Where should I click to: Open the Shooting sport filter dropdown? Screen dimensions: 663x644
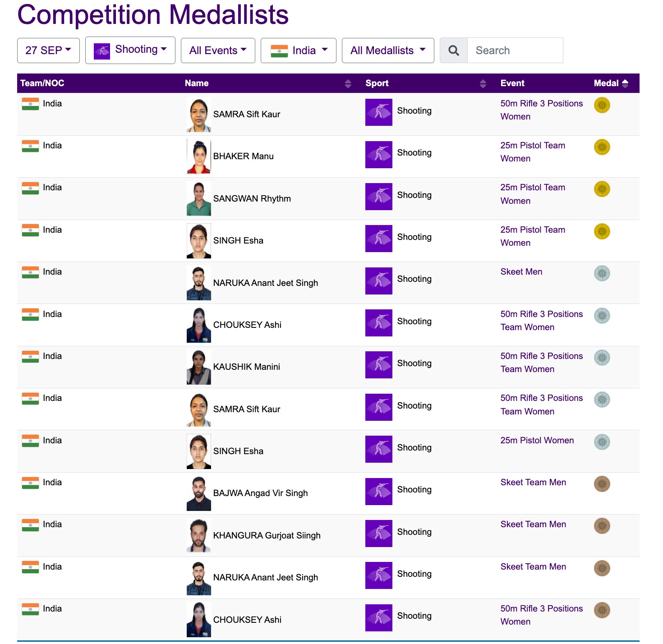[x=130, y=51]
